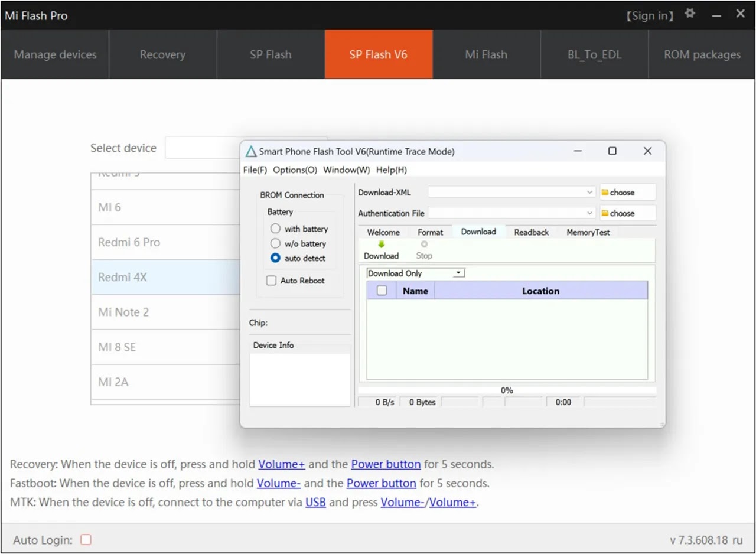
Task: Select MI 2A in device list
Action: 165,382
